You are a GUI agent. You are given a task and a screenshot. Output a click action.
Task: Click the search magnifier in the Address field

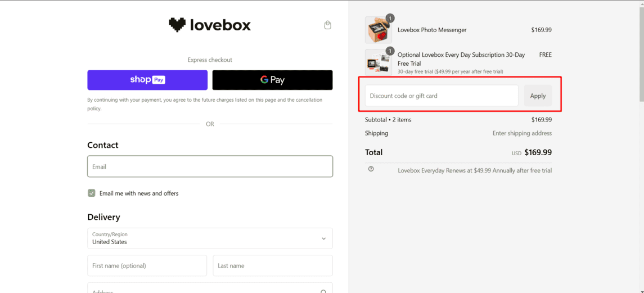tap(323, 291)
